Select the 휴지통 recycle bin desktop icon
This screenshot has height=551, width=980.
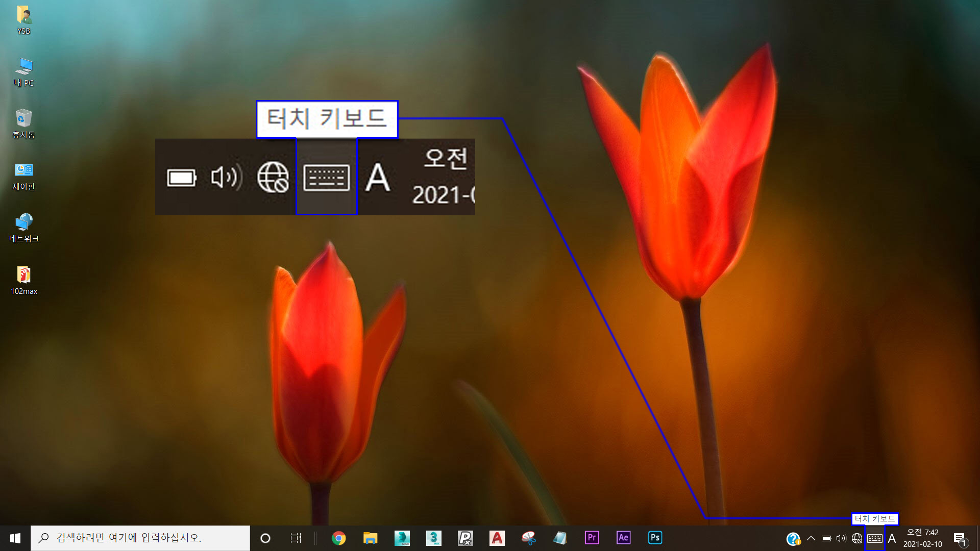23,123
